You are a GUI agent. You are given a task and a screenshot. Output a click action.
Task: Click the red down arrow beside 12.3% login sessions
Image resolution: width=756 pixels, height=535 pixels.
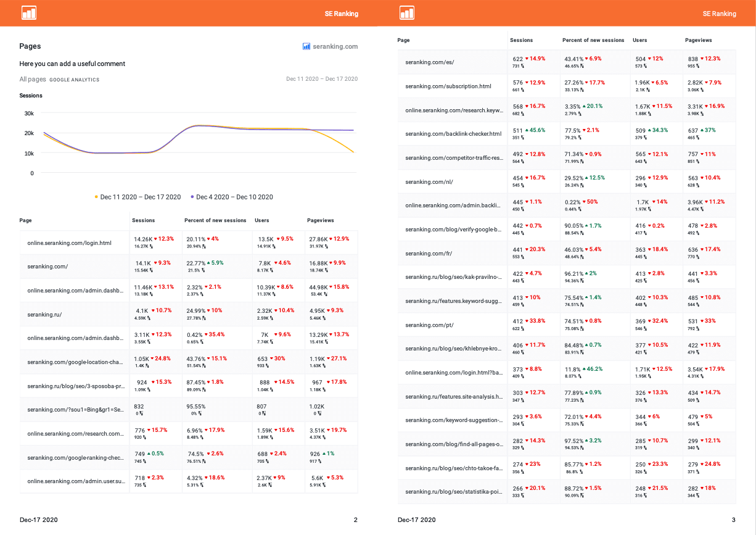coord(156,239)
